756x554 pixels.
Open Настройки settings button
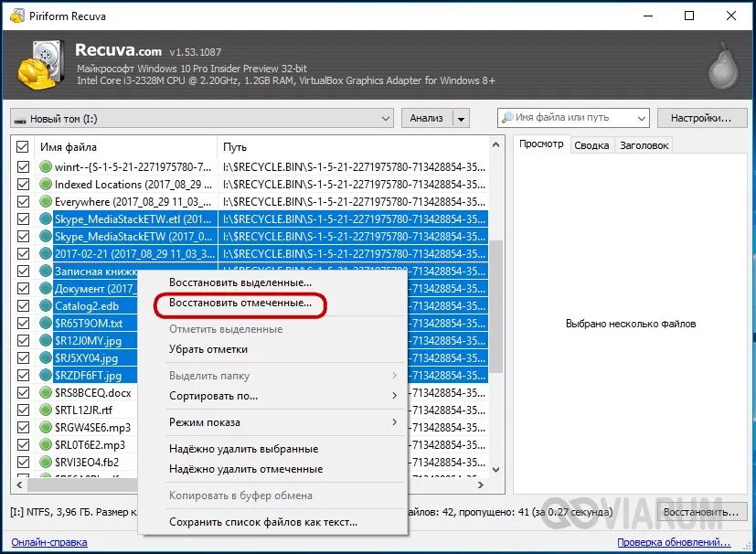point(701,118)
